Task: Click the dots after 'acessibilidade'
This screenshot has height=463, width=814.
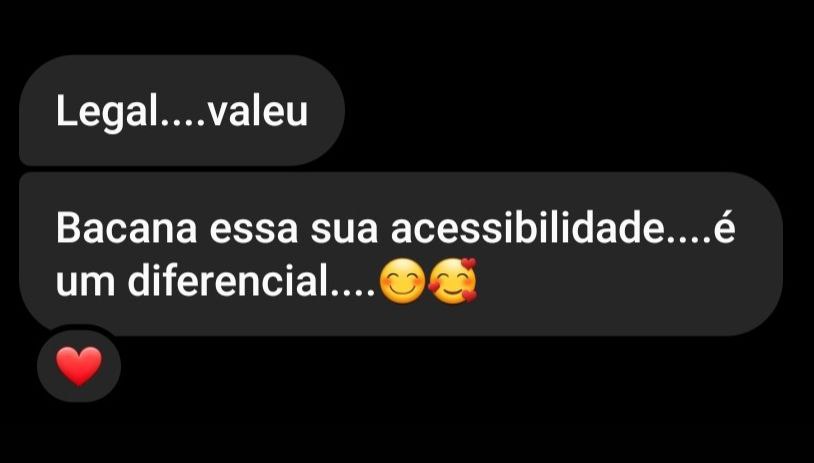Action: [x=688, y=240]
